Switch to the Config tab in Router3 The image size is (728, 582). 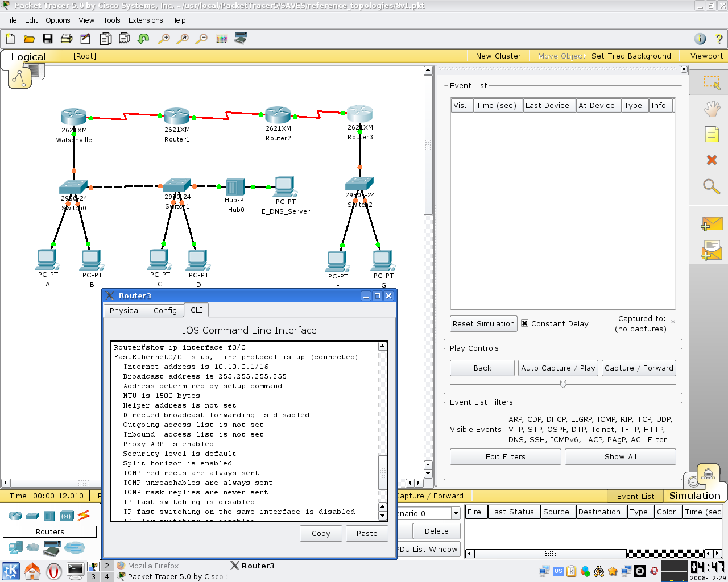165,310
